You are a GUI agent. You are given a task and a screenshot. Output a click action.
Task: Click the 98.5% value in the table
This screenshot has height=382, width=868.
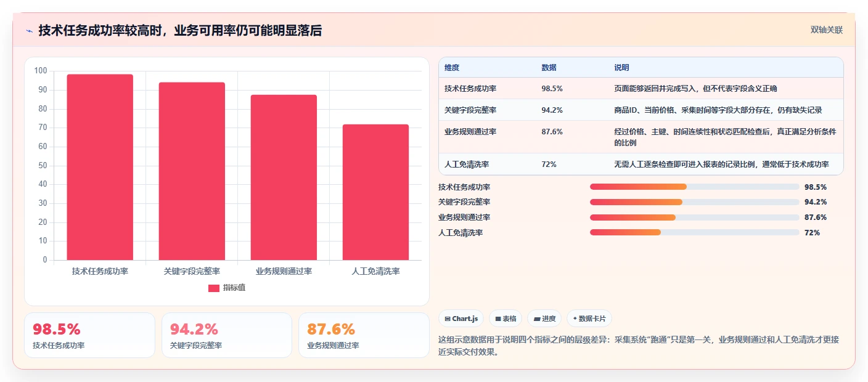(552, 89)
